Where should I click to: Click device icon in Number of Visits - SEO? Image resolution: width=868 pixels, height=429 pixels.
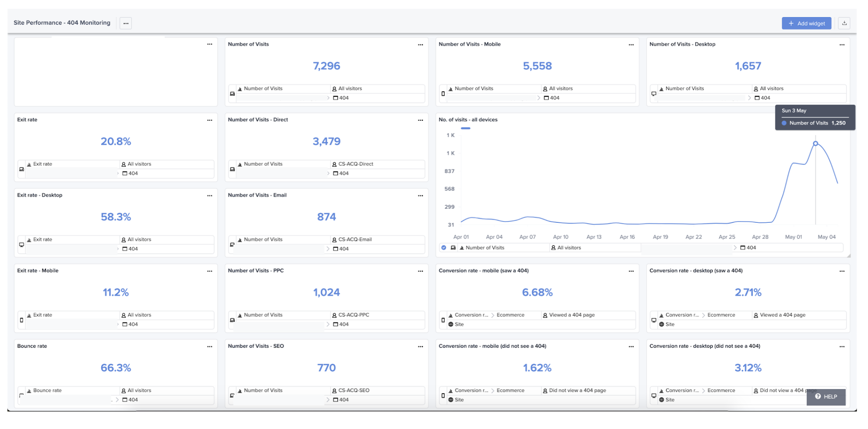(232, 395)
